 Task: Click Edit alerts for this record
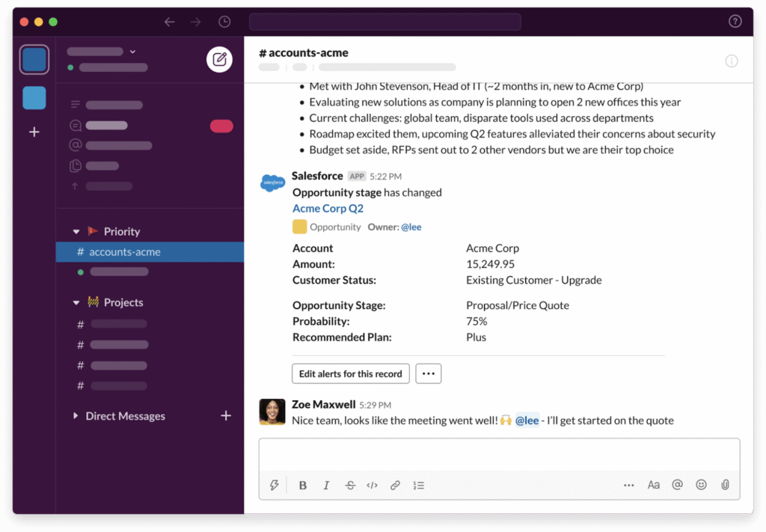350,373
